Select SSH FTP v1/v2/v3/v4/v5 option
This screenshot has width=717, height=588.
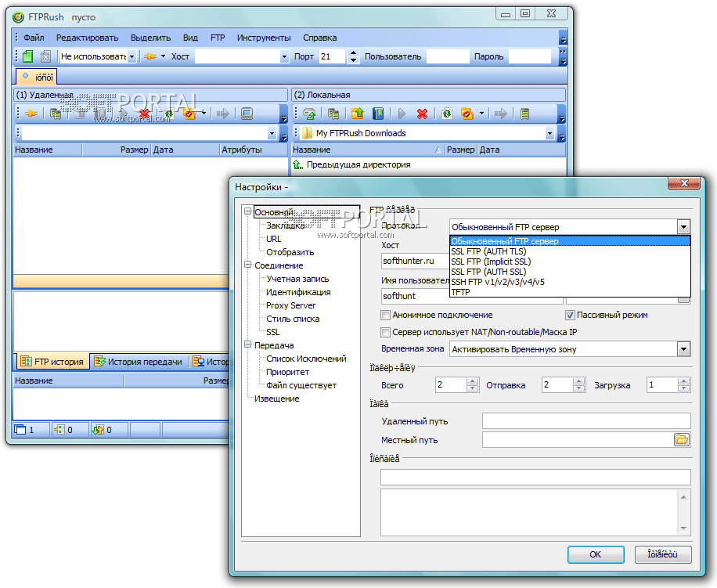(x=570, y=282)
